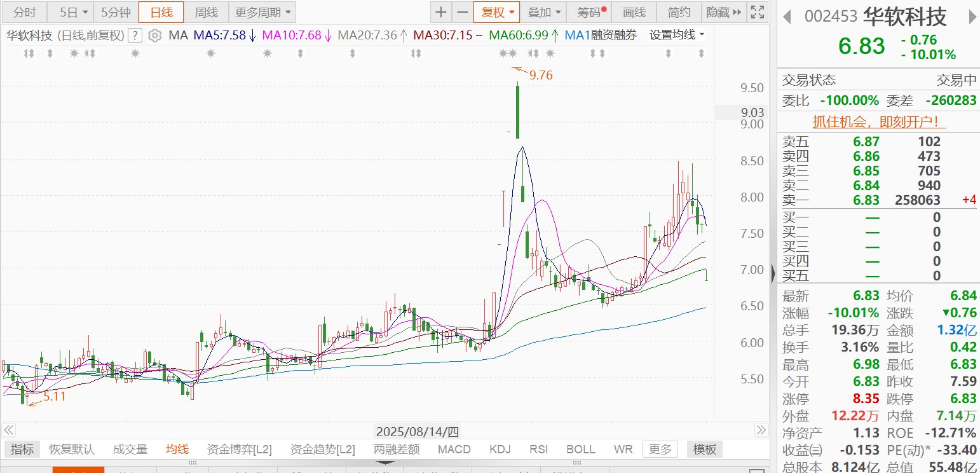Hide the side panel via 隐藏
Screen dimensions: 980x473
[x=723, y=12]
